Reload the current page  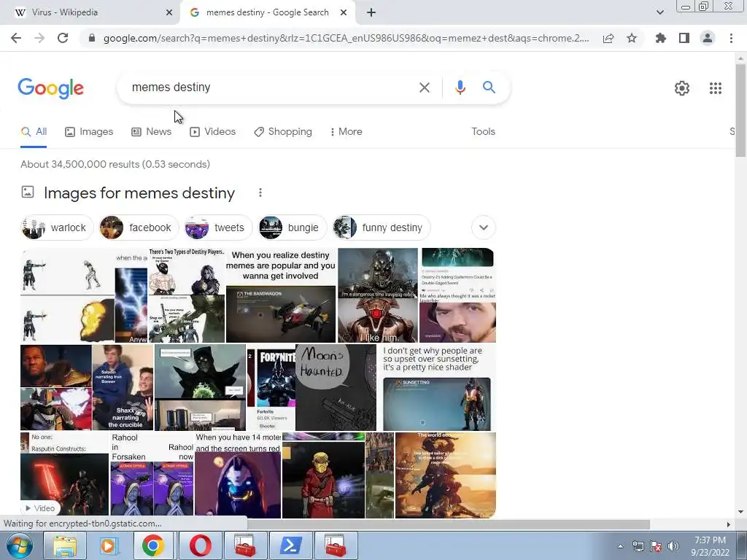(x=63, y=38)
